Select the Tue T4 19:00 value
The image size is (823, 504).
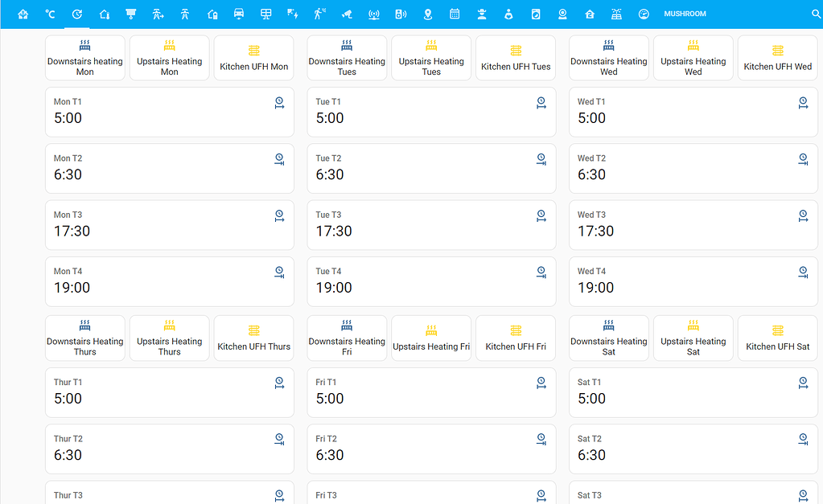point(334,288)
